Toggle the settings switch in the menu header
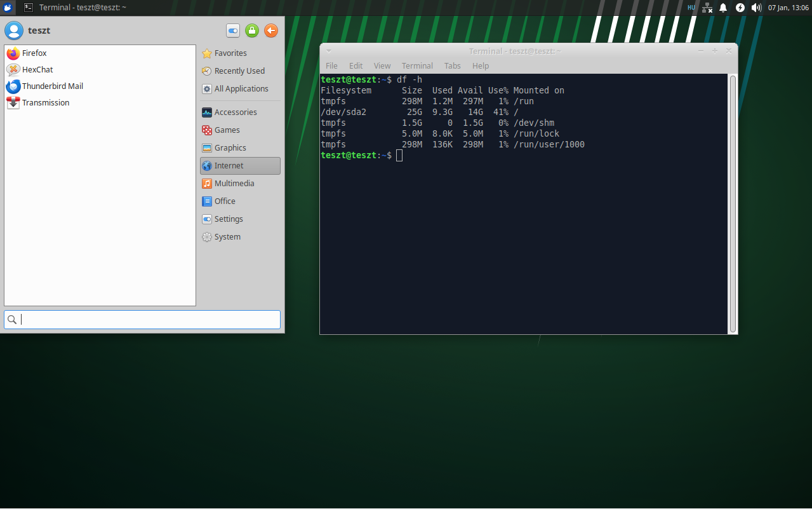 click(232, 31)
